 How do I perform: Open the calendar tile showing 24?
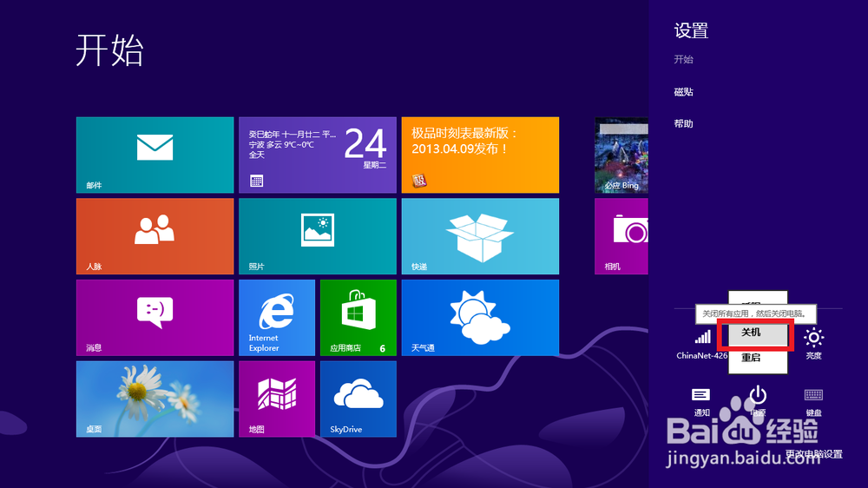click(317, 155)
